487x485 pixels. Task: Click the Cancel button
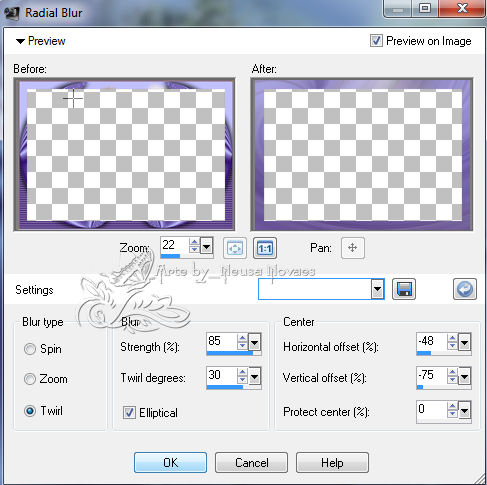(251, 462)
